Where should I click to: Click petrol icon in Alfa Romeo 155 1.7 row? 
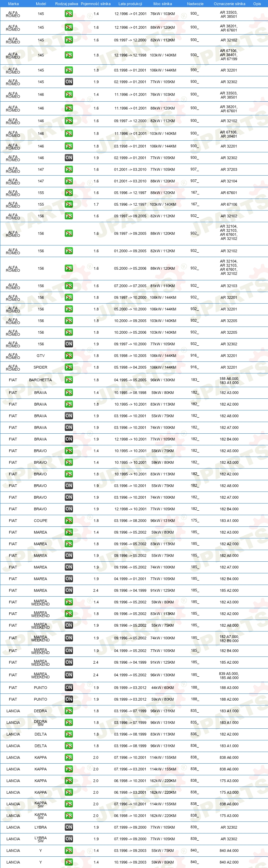tap(69, 204)
